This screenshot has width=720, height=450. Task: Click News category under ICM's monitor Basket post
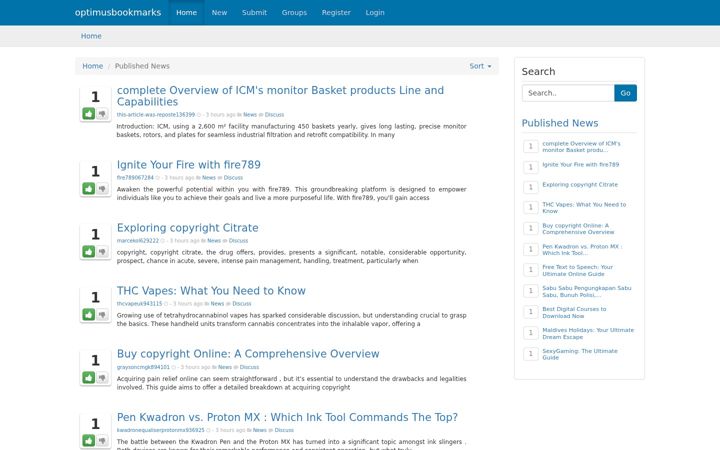click(250, 115)
